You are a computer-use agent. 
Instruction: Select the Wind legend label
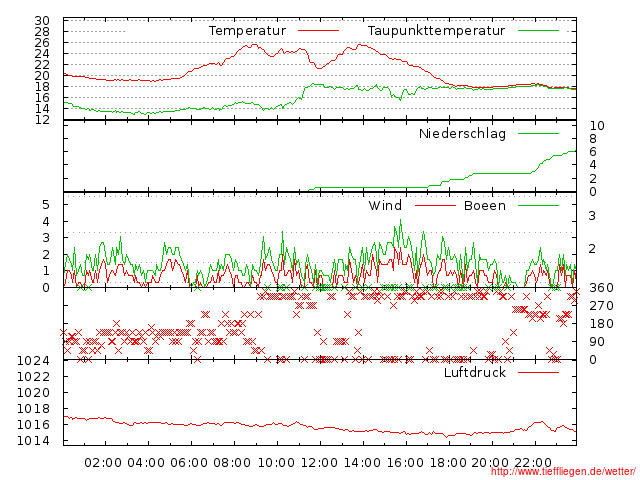pos(385,205)
